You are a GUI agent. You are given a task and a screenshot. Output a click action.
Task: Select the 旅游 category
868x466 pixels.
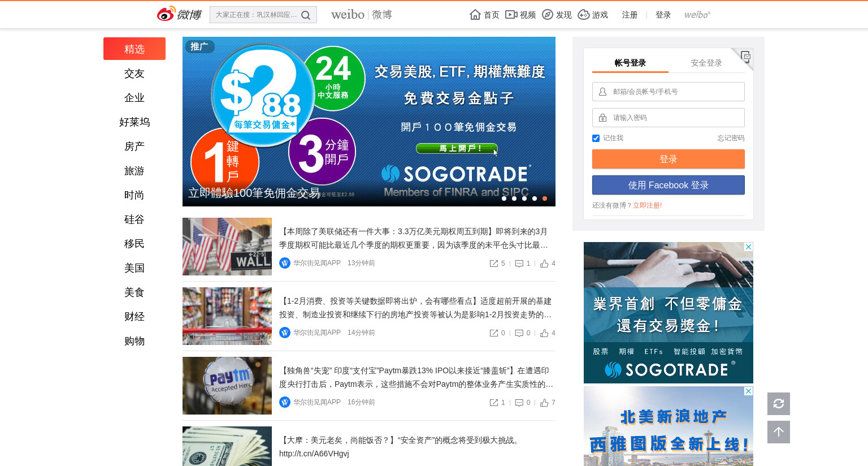pyautogui.click(x=134, y=171)
